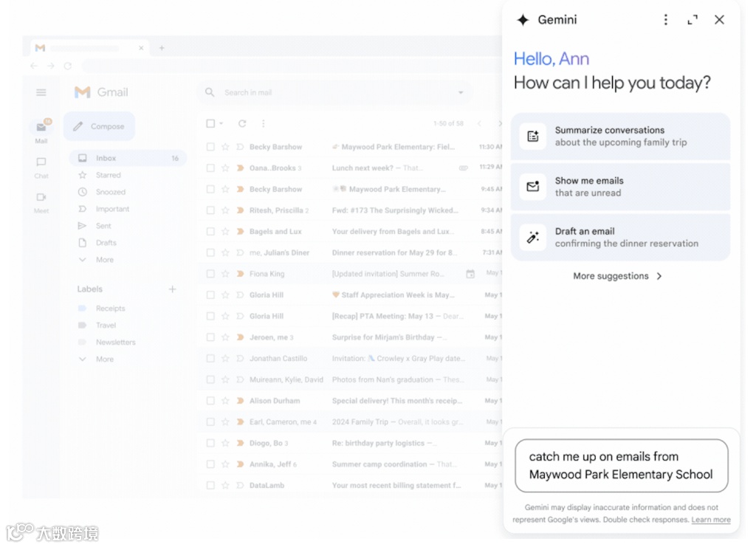This screenshot has height=547, width=756.
Task: Expand the Gemini panel to full size
Action: pyautogui.click(x=693, y=20)
